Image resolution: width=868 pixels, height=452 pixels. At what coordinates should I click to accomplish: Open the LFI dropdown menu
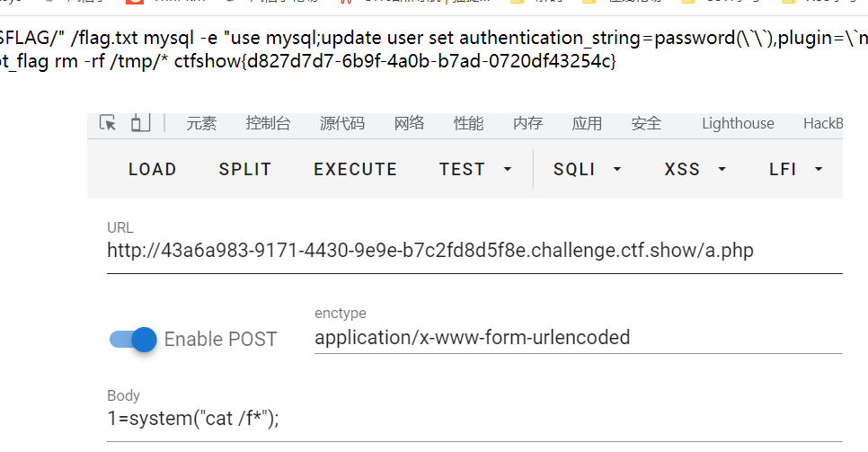click(x=795, y=169)
